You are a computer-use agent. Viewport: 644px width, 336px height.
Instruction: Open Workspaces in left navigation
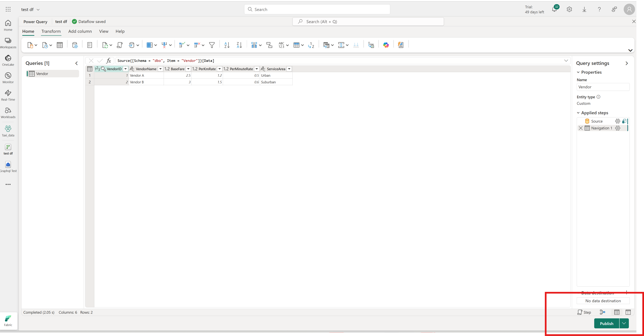pyautogui.click(x=8, y=43)
